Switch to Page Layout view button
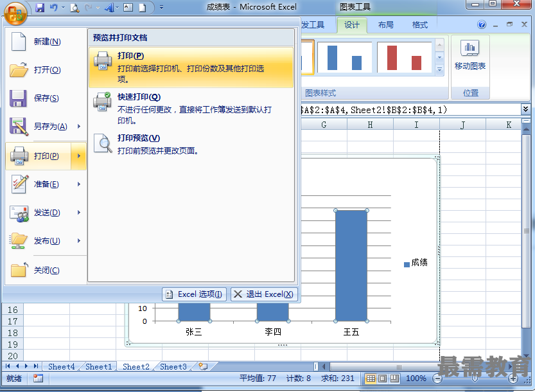Viewport: 535px width, 392px height. pos(383,379)
